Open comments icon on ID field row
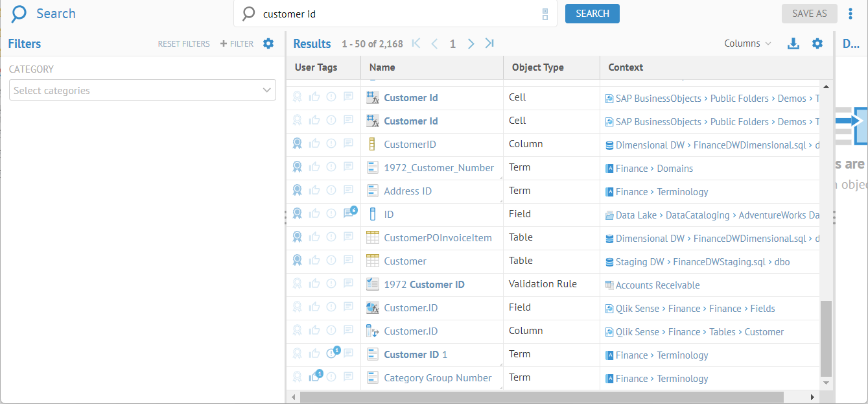Image resolution: width=868 pixels, height=404 pixels. [349, 213]
